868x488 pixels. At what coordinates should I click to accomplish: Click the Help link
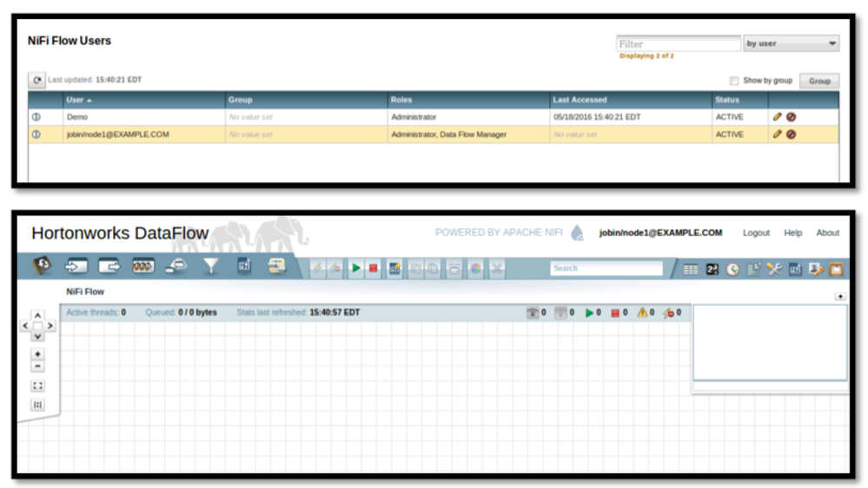(792, 233)
